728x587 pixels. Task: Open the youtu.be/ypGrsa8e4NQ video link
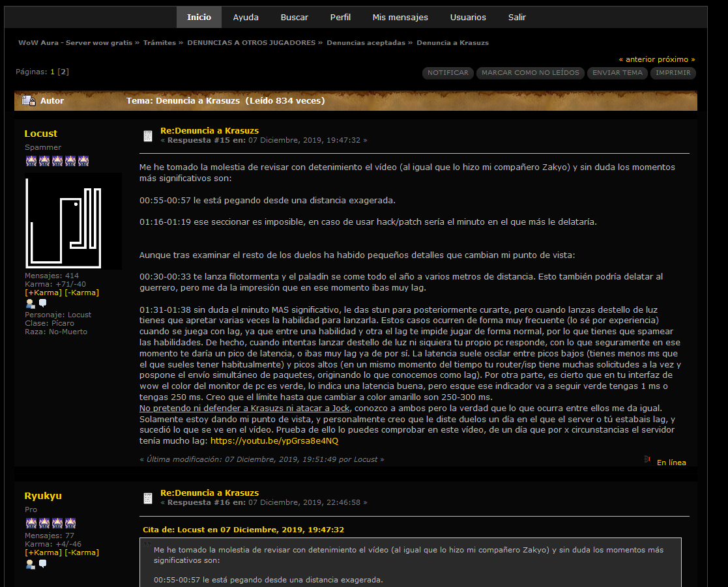[274, 441]
